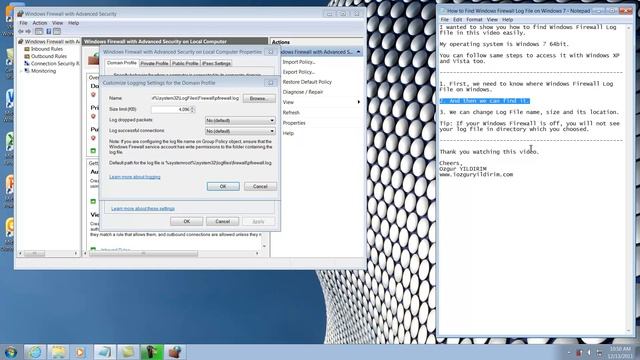Click the blue Help toolbar icon

click(49, 31)
